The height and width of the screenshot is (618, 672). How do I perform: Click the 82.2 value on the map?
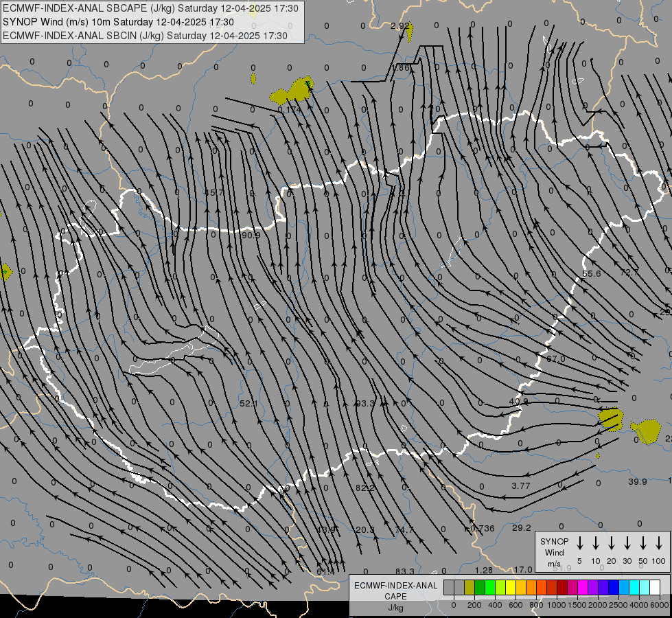(365, 488)
